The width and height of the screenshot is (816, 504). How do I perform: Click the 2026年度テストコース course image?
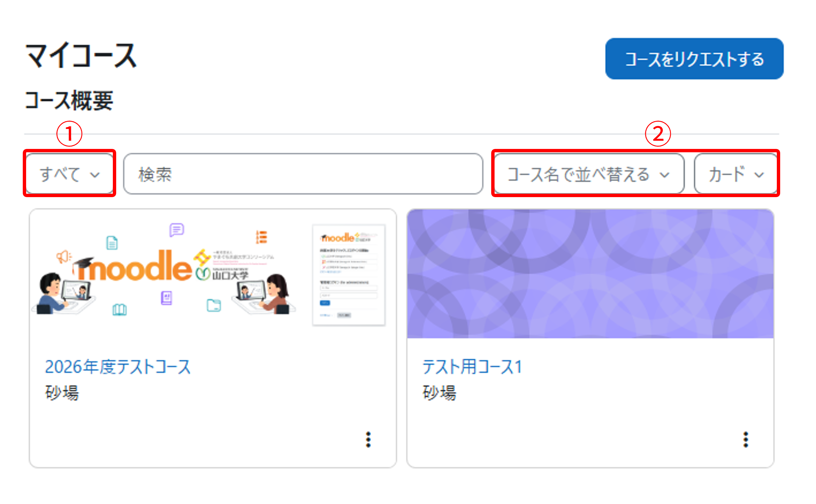click(x=213, y=274)
